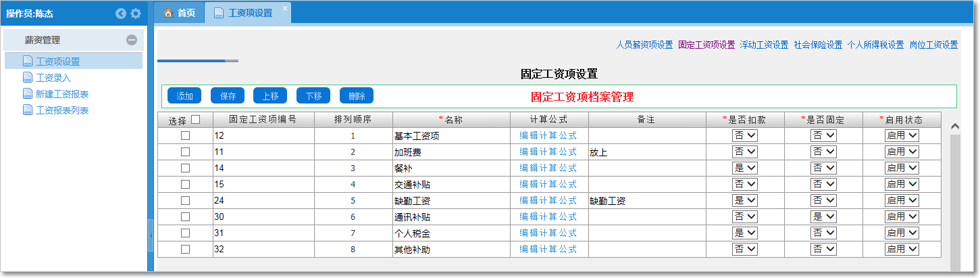Open 是否固定 dropdown for 通讯补贴
Screen dimensions: 980x278
[823, 217]
